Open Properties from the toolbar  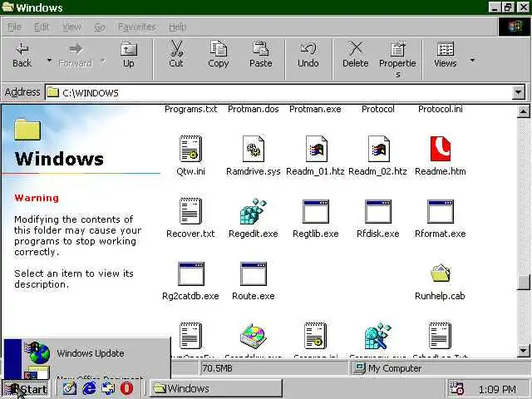point(397,58)
